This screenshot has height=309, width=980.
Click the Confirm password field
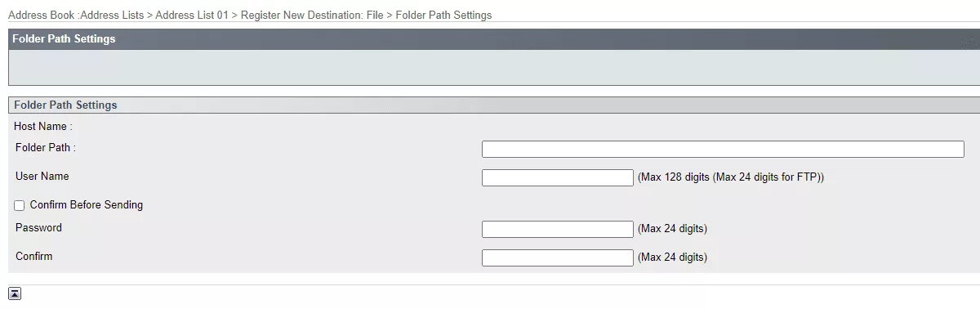[x=558, y=257]
